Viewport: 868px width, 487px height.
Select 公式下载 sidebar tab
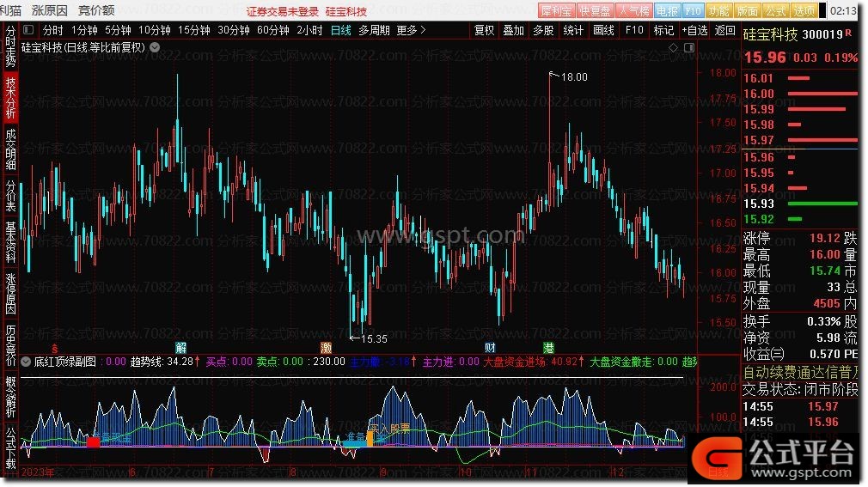point(10,447)
